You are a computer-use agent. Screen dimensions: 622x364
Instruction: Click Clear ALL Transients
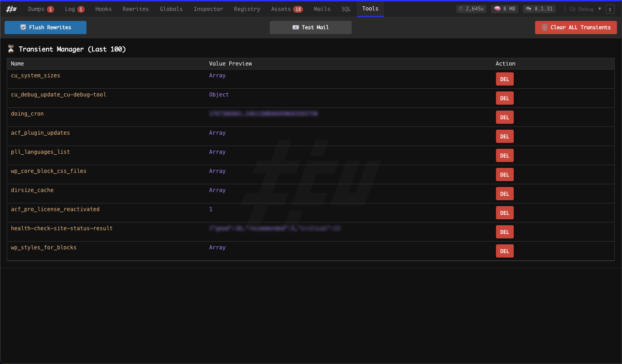click(576, 27)
